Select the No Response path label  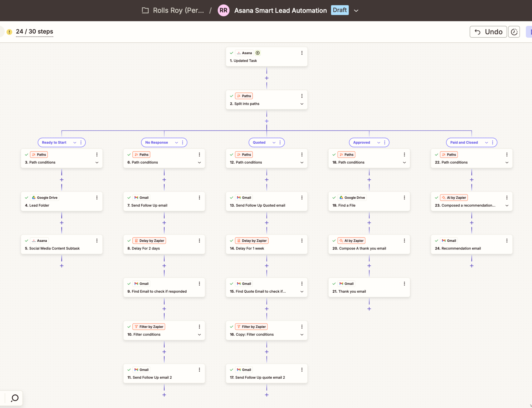(x=157, y=142)
